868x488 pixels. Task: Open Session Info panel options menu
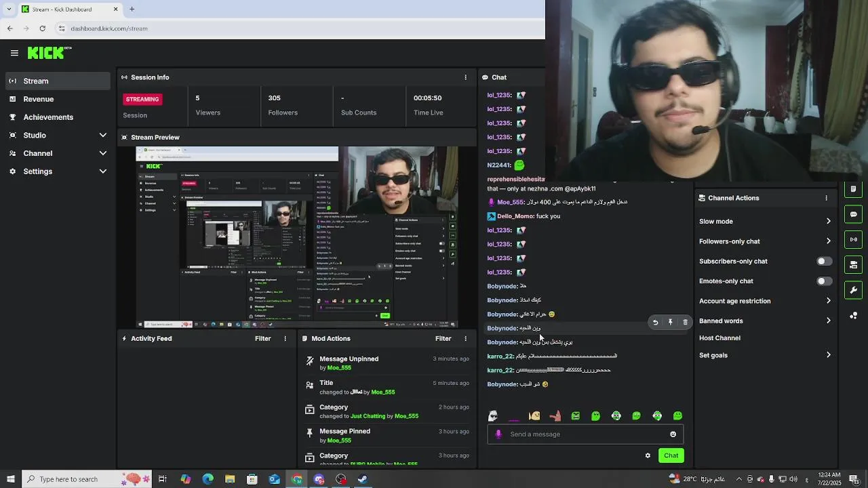(x=465, y=77)
